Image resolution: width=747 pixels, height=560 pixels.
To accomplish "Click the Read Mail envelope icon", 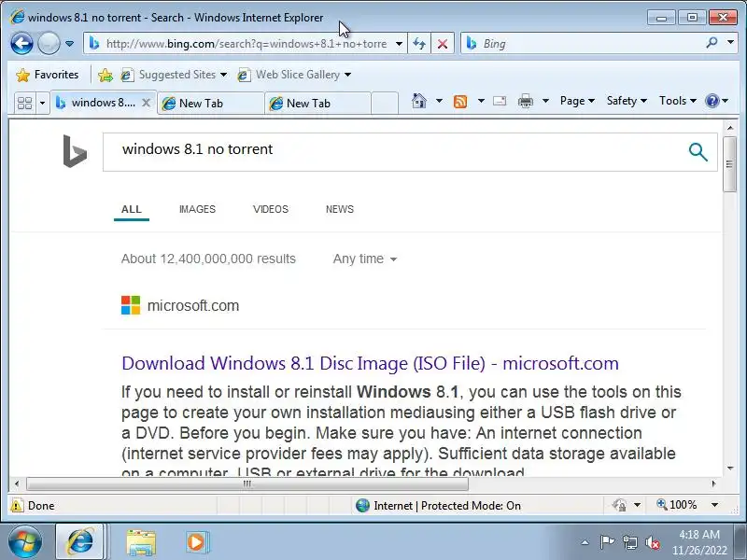I will point(500,101).
